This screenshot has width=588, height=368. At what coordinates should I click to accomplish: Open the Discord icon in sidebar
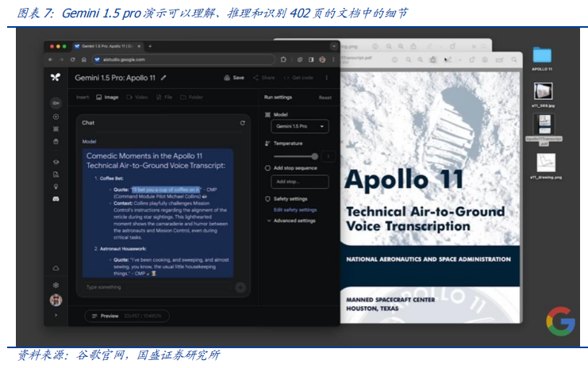pyautogui.click(x=56, y=199)
